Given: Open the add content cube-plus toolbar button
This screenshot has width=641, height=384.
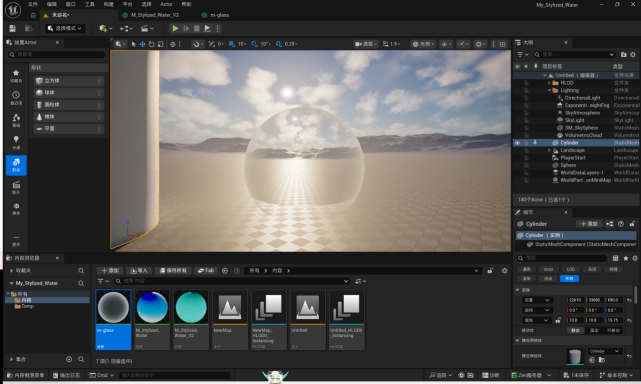Looking at the screenshot, I should coord(105,29).
